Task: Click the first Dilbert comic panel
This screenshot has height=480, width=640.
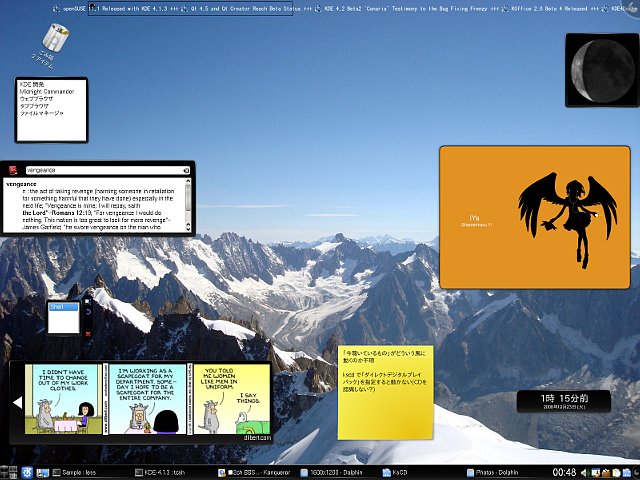Action: click(x=63, y=399)
